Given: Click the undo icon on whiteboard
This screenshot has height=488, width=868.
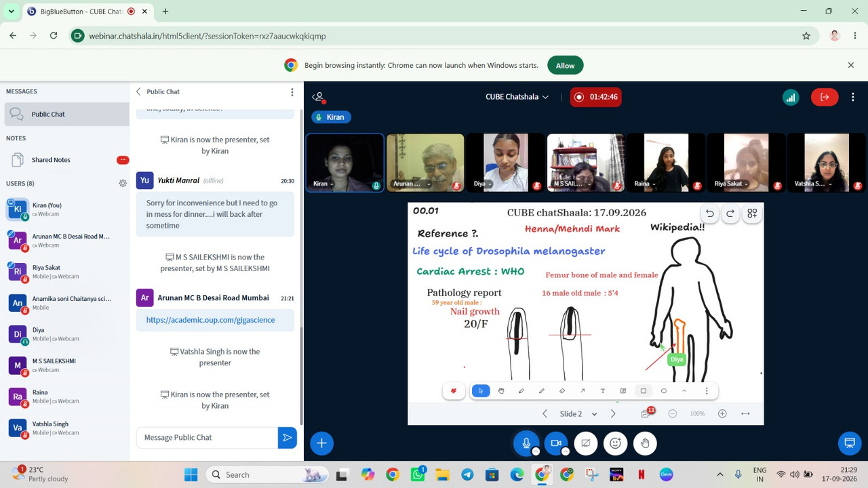Looking at the screenshot, I should [710, 213].
